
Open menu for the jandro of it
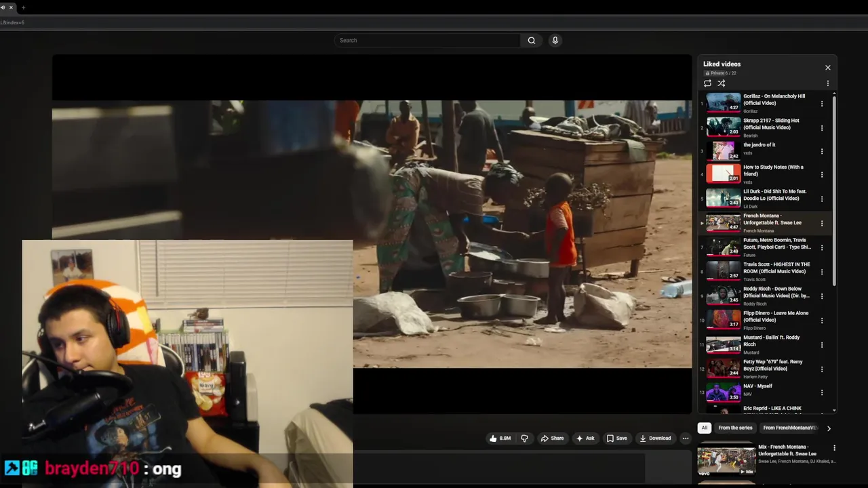tap(822, 151)
